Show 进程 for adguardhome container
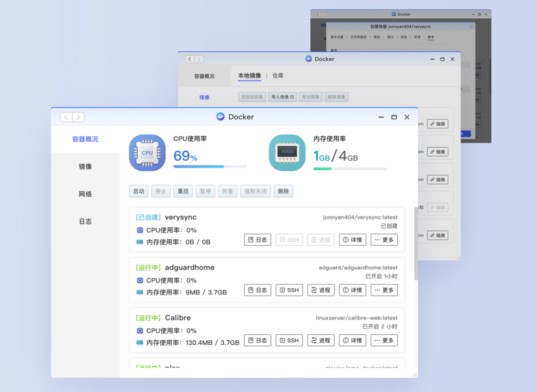This screenshot has width=537, height=392. pyautogui.click(x=321, y=290)
